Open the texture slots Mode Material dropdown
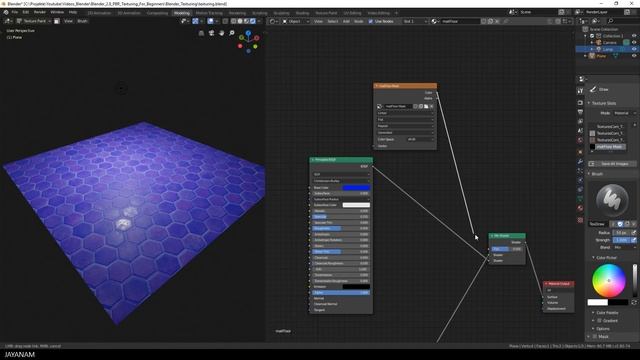The width and height of the screenshot is (640, 360). (624, 113)
